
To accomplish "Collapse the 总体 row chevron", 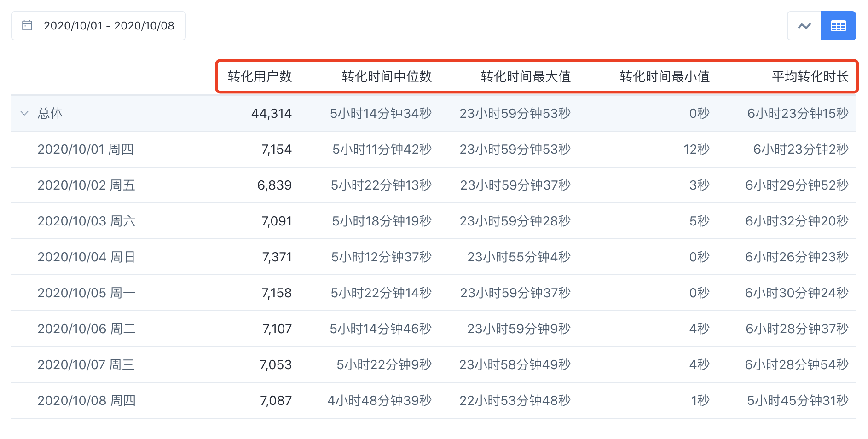I will 24,113.
